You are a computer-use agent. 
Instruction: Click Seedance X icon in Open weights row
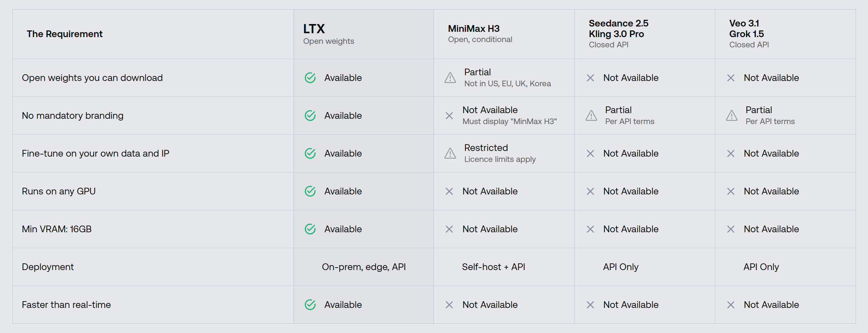590,78
